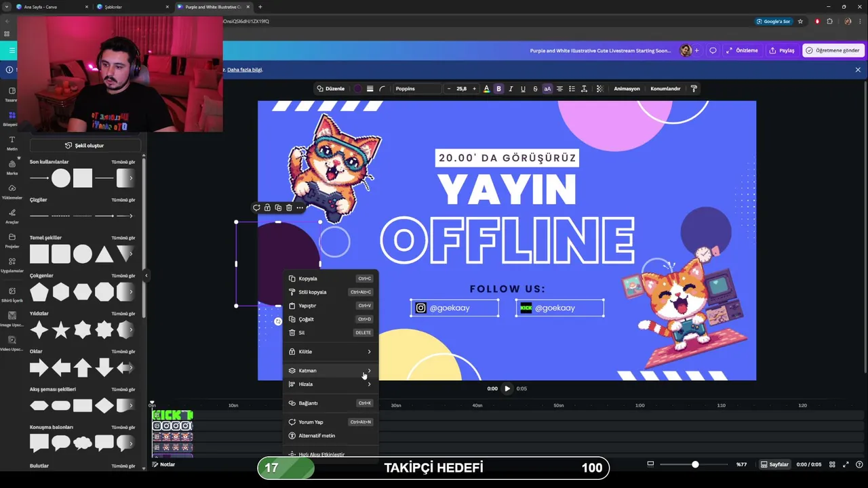Click the Şekil oluştur button
This screenshot has height=488, width=868.
point(85,146)
